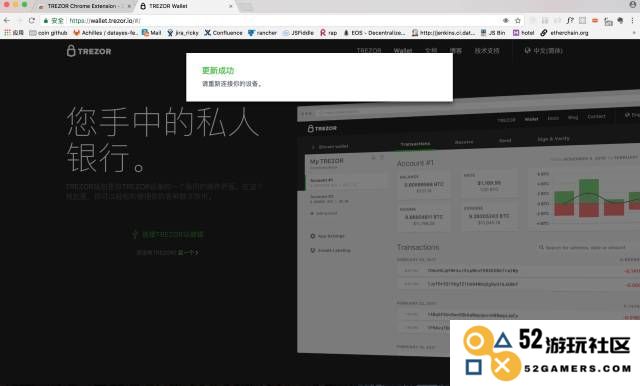View the secure site lock info
The width and height of the screenshot is (640, 386).
click(x=53, y=20)
